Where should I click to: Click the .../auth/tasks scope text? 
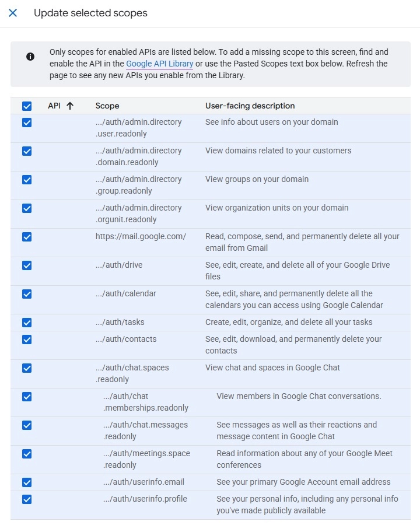tap(120, 322)
